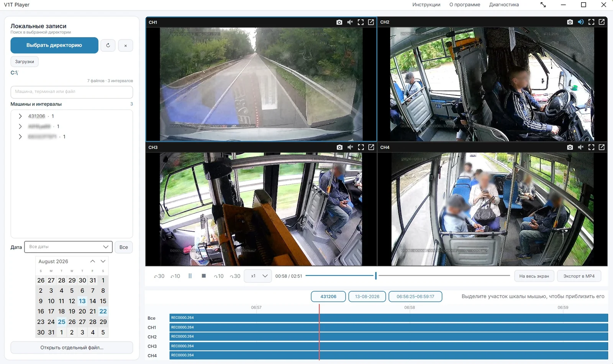Mute the CH2 audio speaker
The image size is (613, 364).
(580, 22)
